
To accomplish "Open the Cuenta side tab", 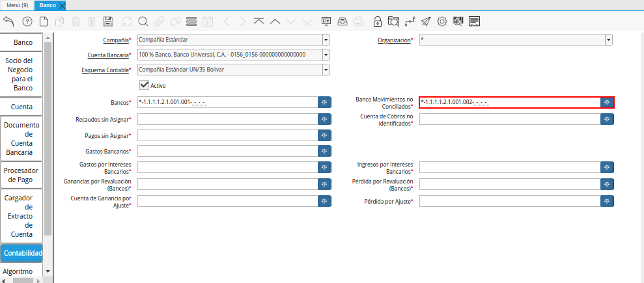I will 23,106.
